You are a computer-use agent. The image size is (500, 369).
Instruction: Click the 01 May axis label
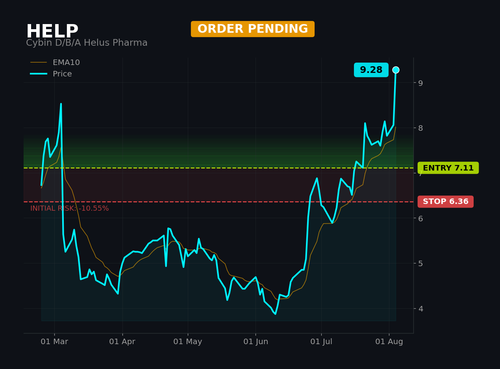coord(187,342)
